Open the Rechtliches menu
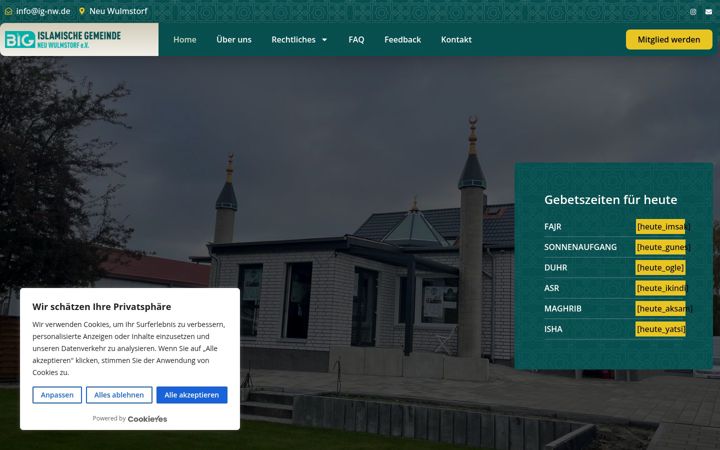The image size is (720, 450). coord(293,39)
